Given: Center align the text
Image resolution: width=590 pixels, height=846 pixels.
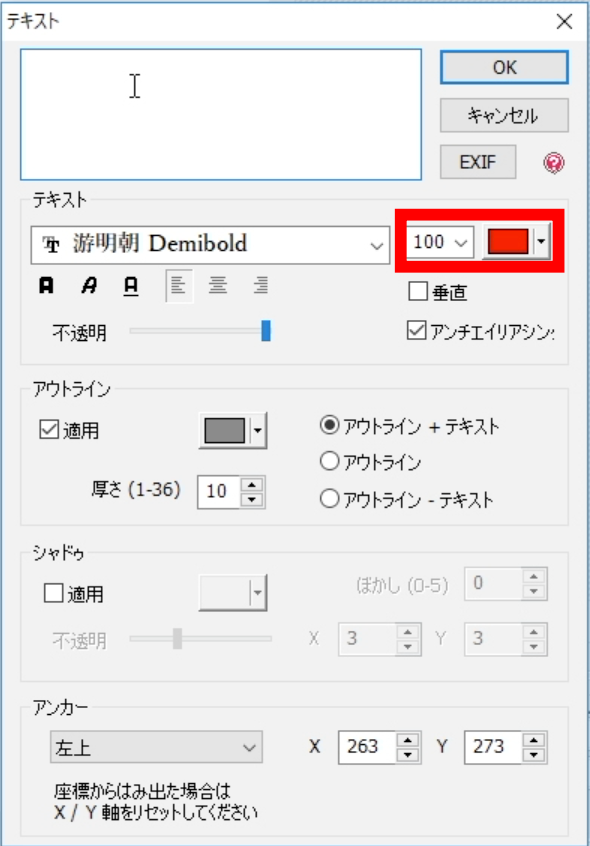Looking at the screenshot, I should pyautogui.click(x=218, y=285).
